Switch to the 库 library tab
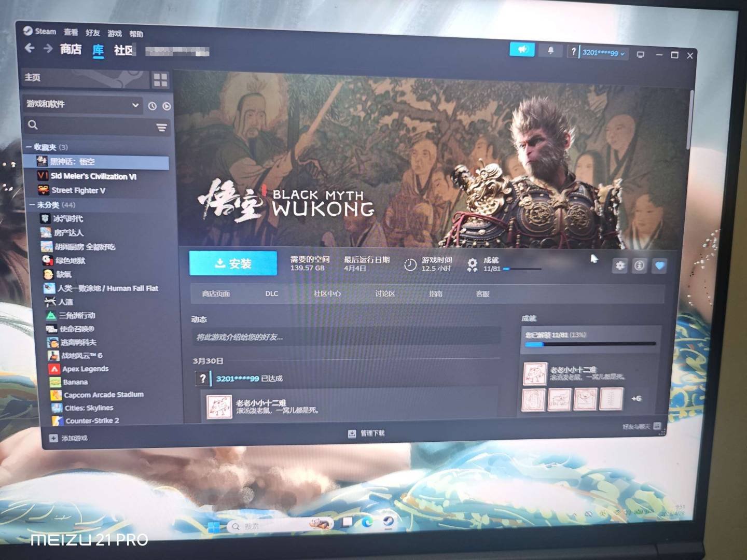This screenshot has width=747, height=560. point(98,50)
